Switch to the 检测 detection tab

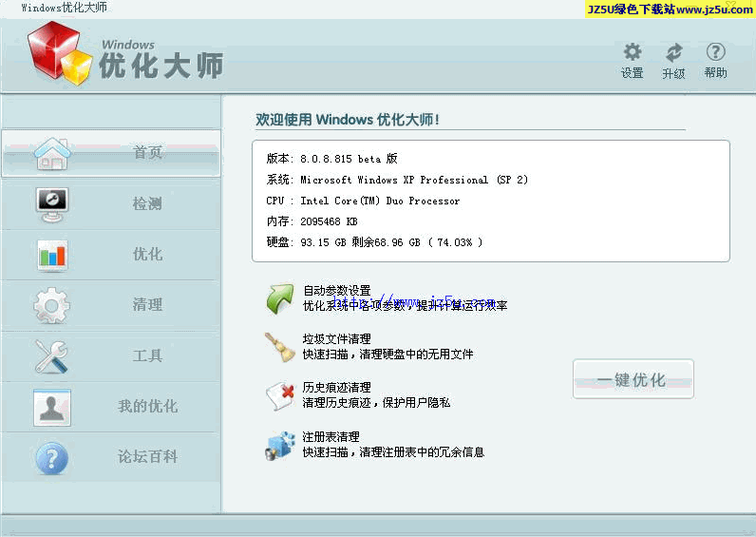click(111, 203)
